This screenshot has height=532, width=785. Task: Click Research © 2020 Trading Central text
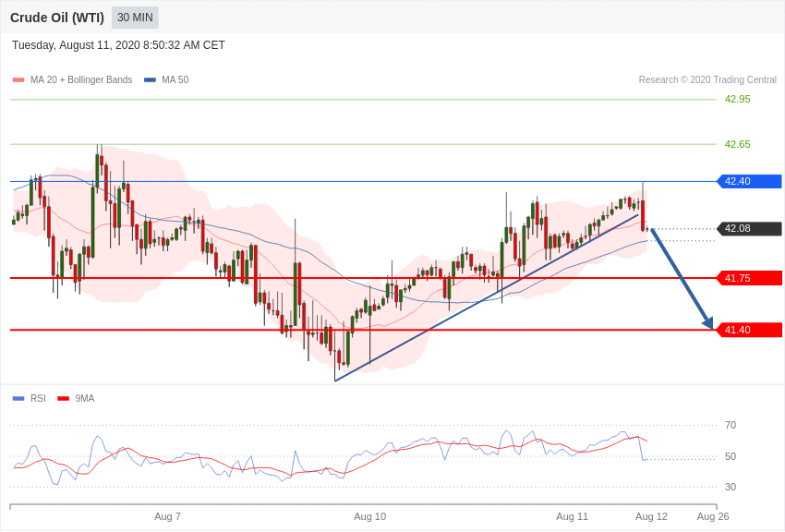pyautogui.click(x=707, y=79)
